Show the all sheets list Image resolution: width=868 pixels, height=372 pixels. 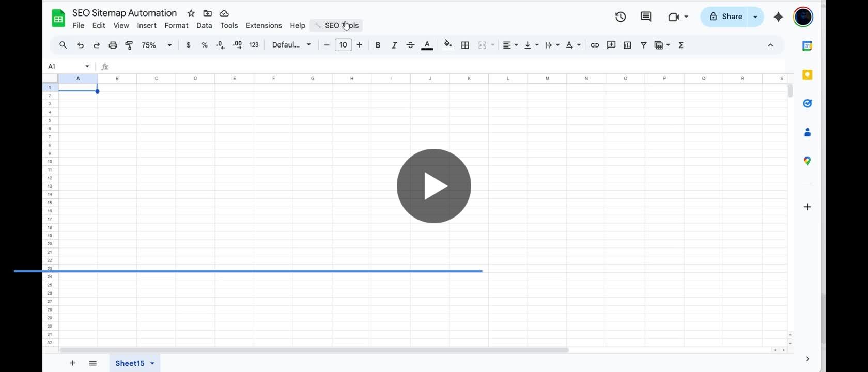pyautogui.click(x=93, y=363)
